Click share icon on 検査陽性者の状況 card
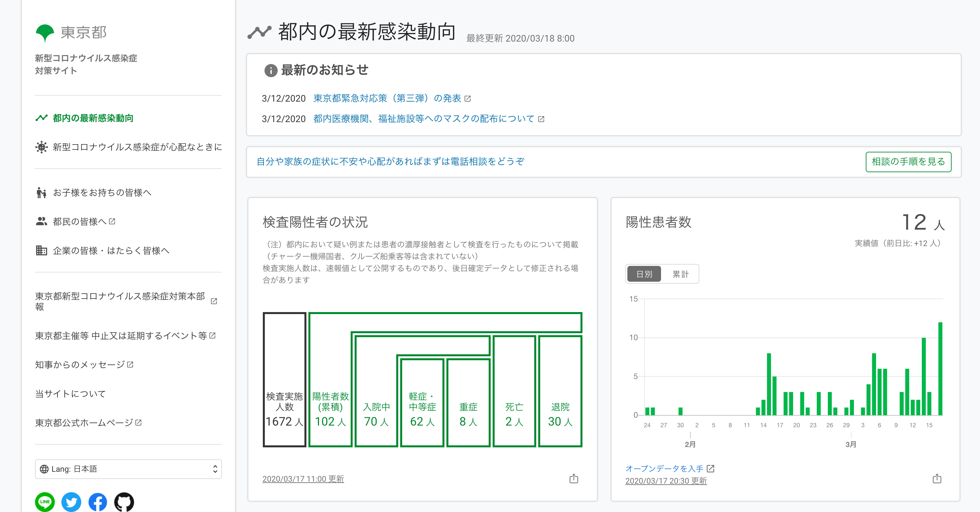980x512 pixels. click(574, 479)
